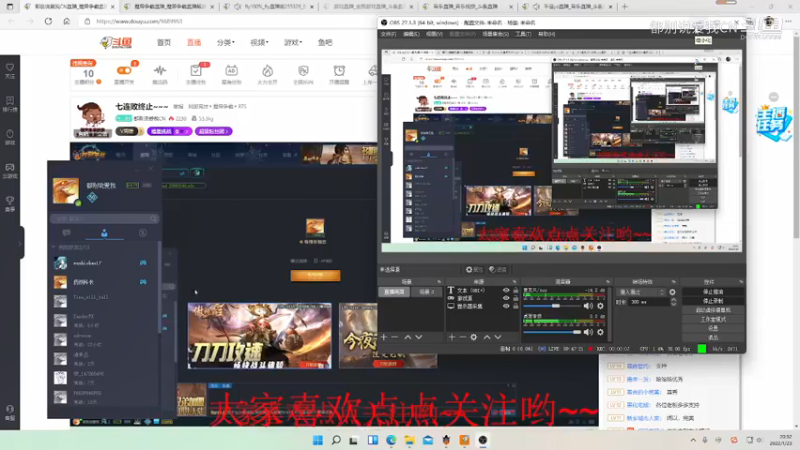The height and width of the screenshot is (450, 800).
Task: Open source properties gear in sources toolbar
Action: 473,337
